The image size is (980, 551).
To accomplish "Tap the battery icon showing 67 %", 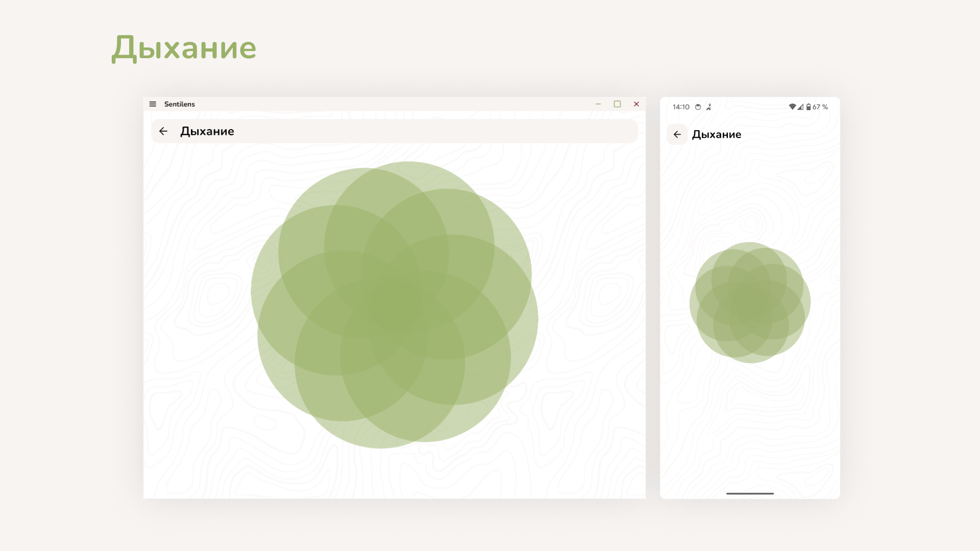I will (808, 107).
